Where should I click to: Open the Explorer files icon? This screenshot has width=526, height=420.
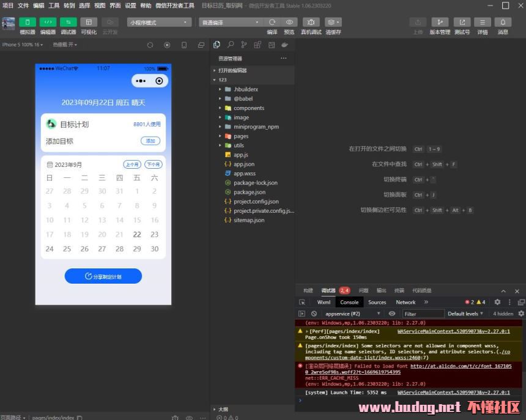point(217,45)
